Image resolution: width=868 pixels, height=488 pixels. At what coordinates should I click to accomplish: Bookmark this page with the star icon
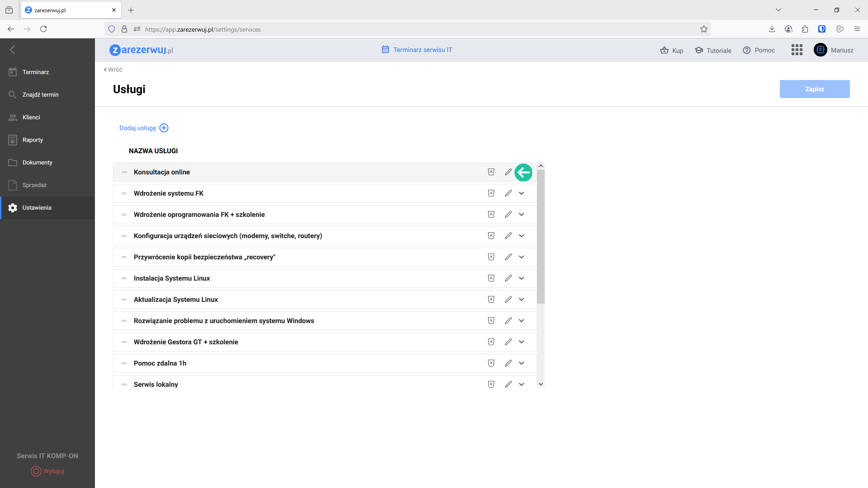pos(704,29)
